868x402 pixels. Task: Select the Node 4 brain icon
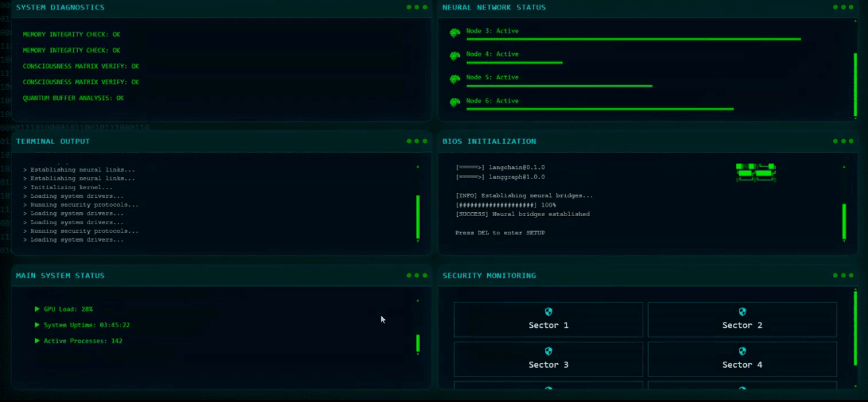[x=455, y=57]
